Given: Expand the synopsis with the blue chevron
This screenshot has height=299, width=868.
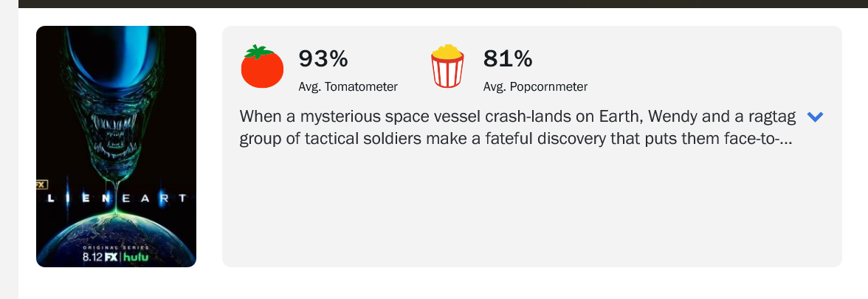Looking at the screenshot, I should [x=815, y=117].
